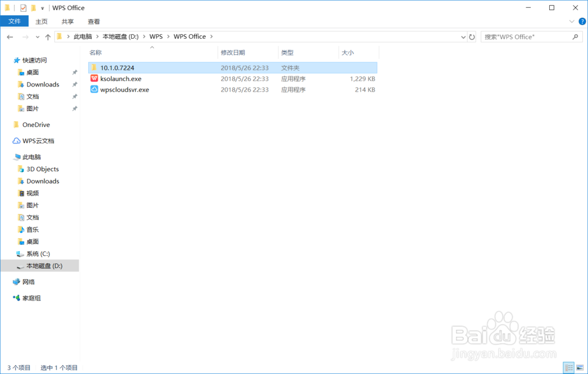
Task: Open chevron after 此电脑 breadcrumb
Action: (x=97, y=36)
